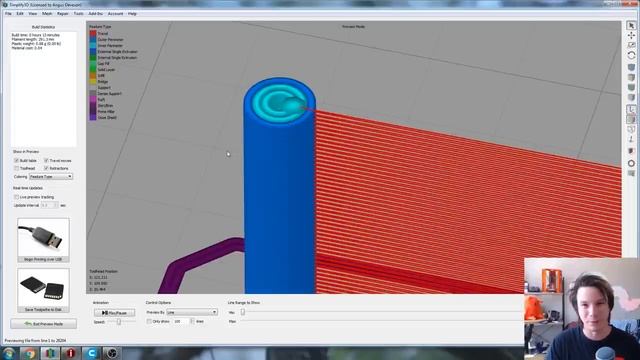The width and height of the screenshot is (640, 360).
Task: Click the 'Dense Support' legend entry
Action: point(109,93)
